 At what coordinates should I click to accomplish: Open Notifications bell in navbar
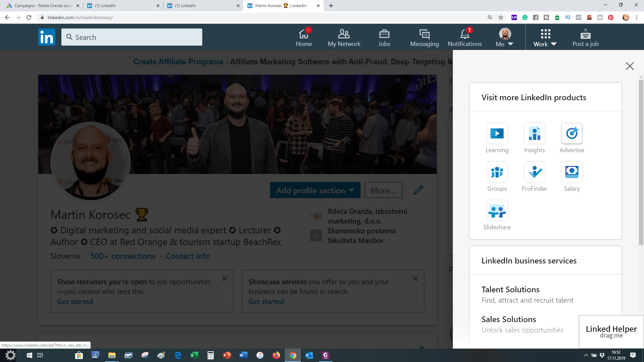click(465, 37)
